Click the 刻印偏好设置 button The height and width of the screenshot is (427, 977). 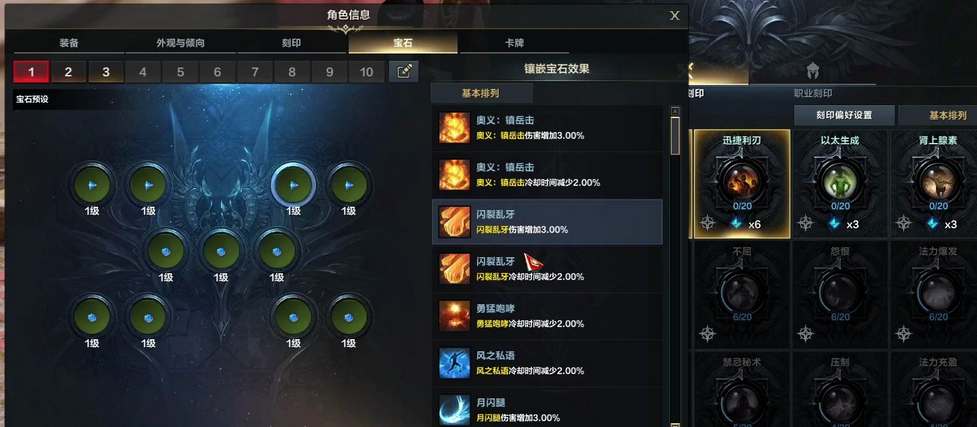844,115
